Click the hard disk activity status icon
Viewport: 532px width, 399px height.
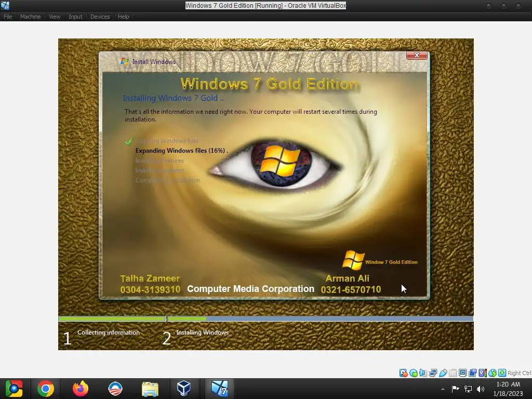tap(403, 373)
